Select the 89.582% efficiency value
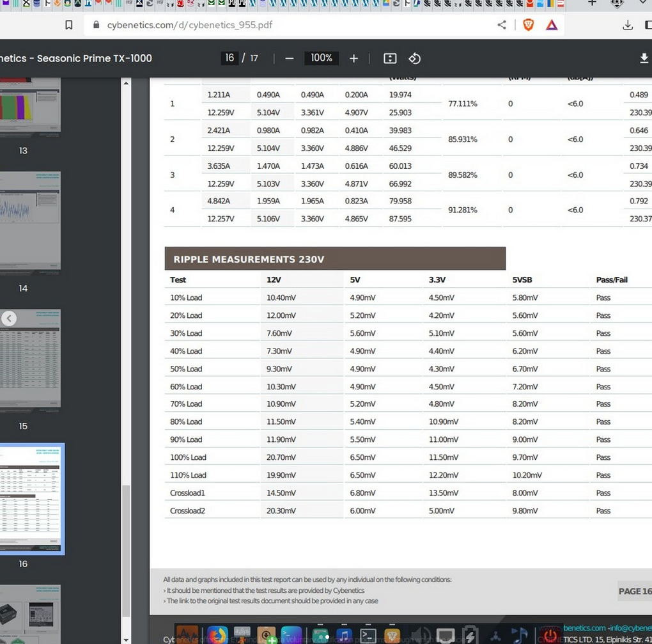 coord(462,175)
